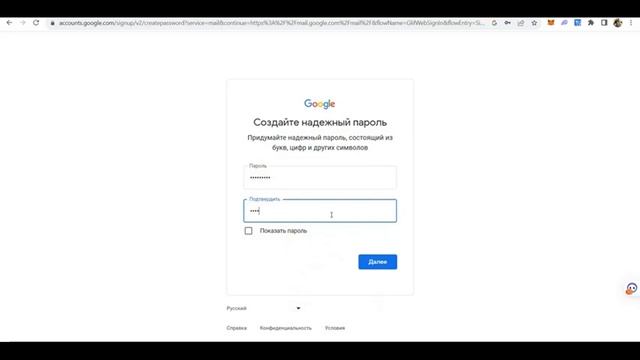Open the Справка link
Image resolution: width=640 pixels, height=360 pixels.
click(236, 328)
